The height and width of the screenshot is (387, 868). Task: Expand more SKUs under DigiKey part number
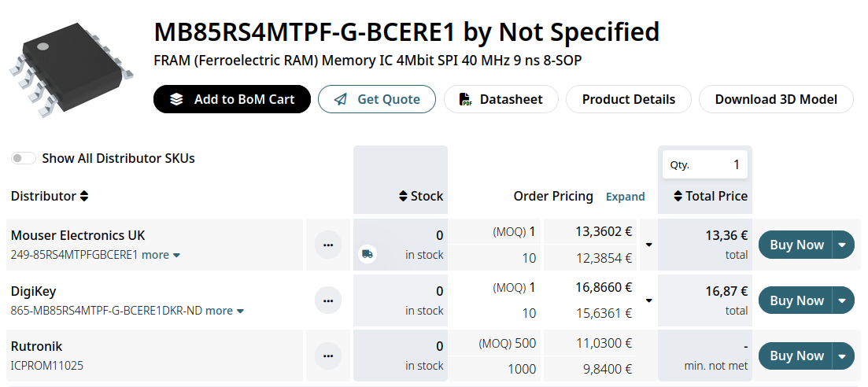224,311
